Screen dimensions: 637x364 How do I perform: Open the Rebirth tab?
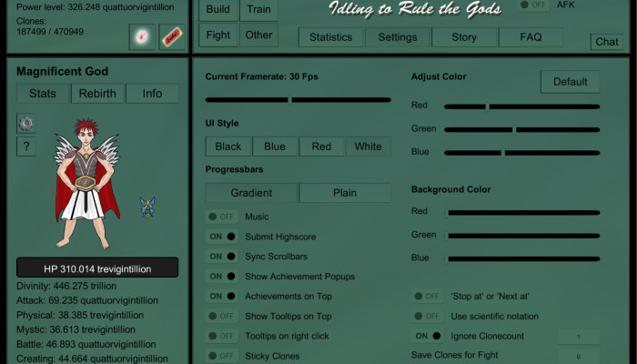pyautogui.click(x=97, y=94)
